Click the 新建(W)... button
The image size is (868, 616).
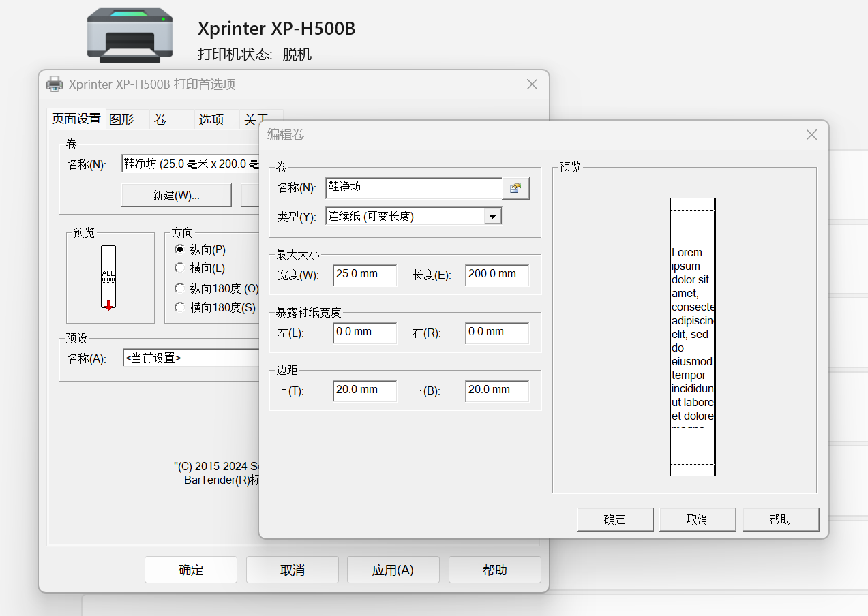[176, 195]
